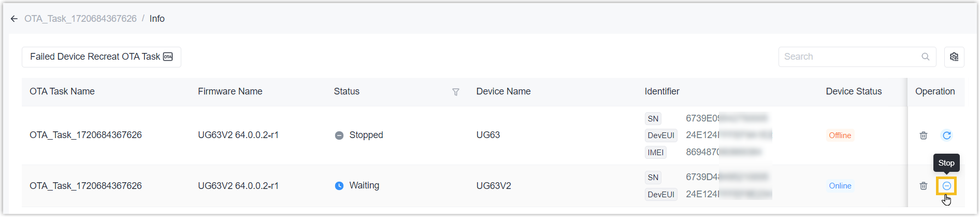Click the Firmware Name column header
The height and width of the screenshot is (217, 980).
[230, 91]
